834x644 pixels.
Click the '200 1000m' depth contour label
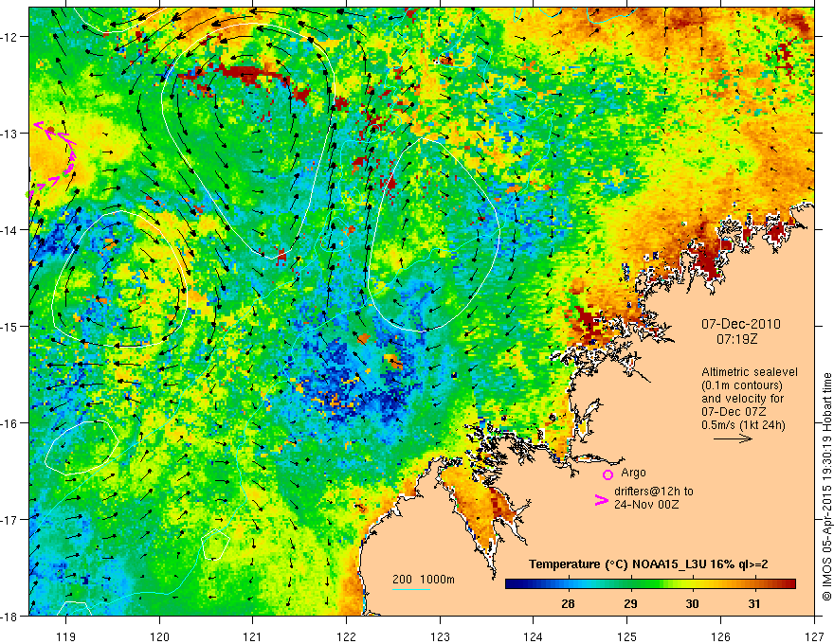pos(424,580)
